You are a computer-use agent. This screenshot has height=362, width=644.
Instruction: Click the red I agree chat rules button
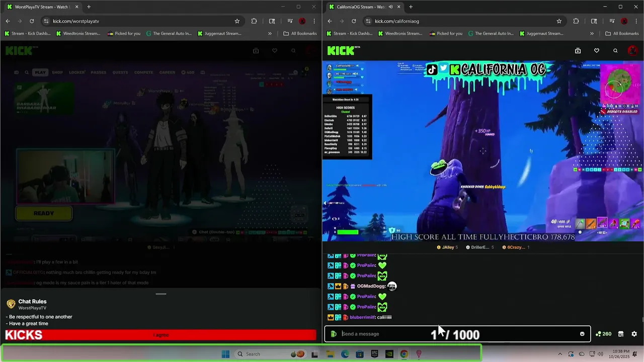(x=161, y=335)
